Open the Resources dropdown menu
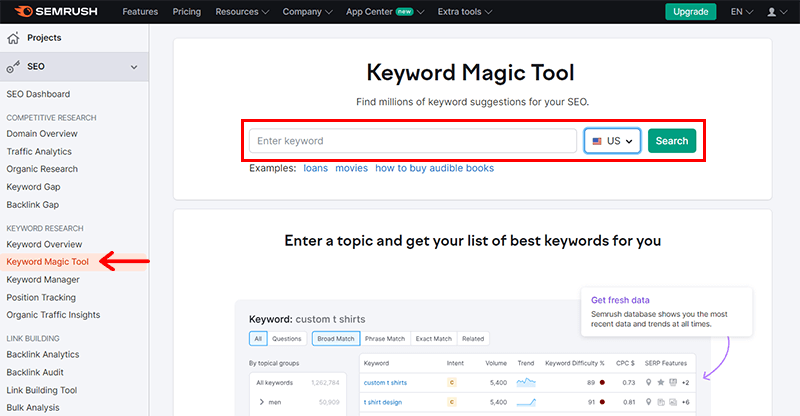The image size is (800, 416). coord(242,12)
